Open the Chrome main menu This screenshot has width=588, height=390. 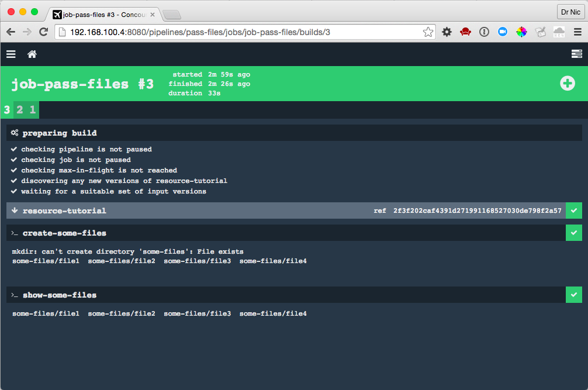click(x=577, y=32)
